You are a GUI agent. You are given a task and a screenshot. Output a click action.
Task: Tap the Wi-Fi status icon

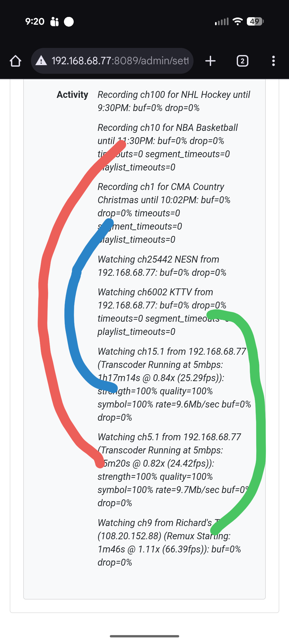pyautogui.click(x=237, y=21)
